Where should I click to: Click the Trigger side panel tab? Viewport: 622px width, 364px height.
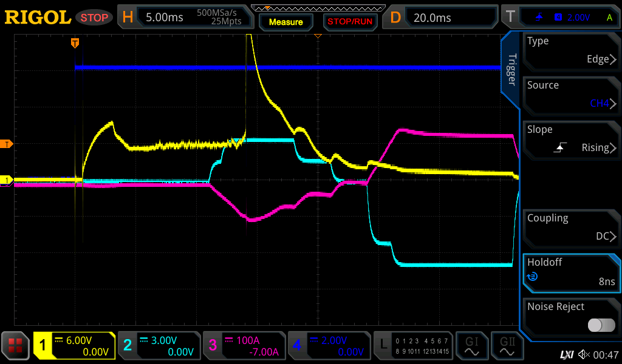tap(511, 70)
